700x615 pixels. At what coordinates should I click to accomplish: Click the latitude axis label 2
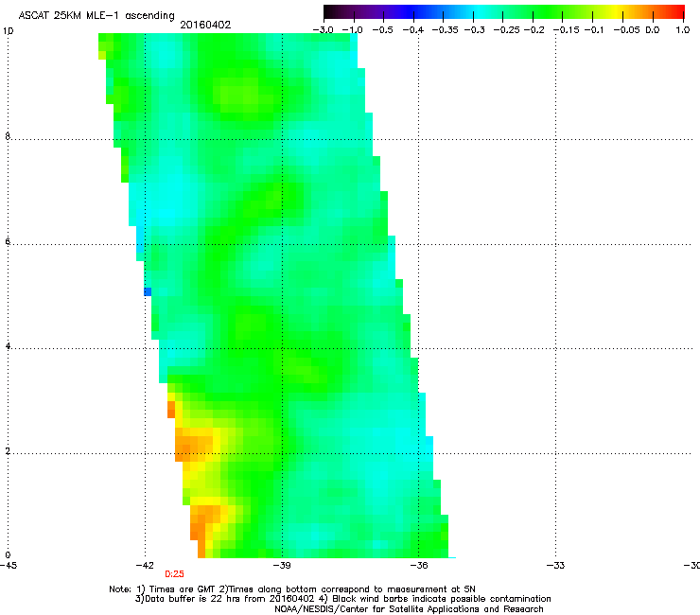(8, 451)
